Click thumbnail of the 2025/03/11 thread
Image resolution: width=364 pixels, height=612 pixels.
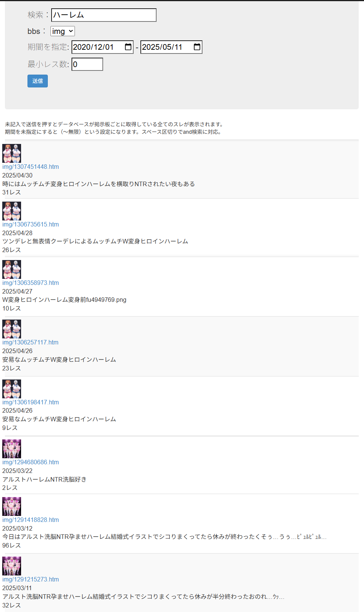12,566
